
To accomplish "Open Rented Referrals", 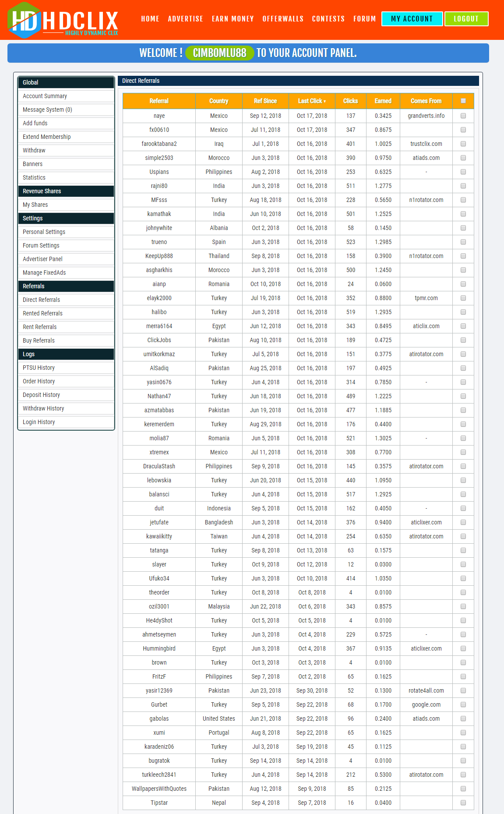I will point(66,313).
